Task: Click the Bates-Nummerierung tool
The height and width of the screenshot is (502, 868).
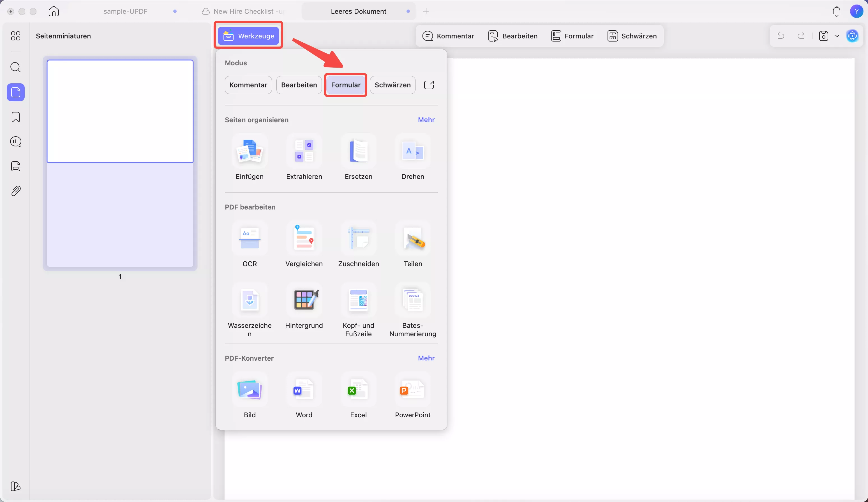Action: point(413,300)
